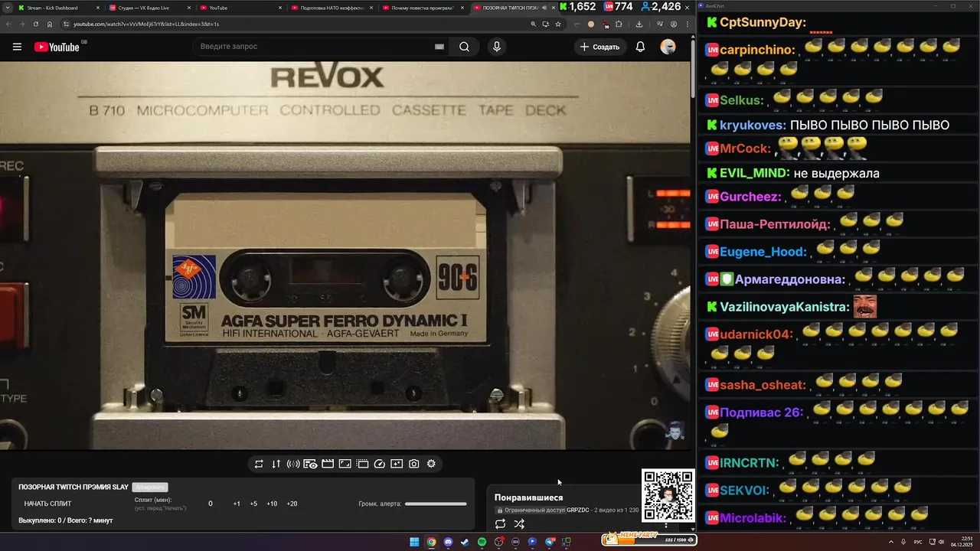
Task: Click the browser back arrow
Action: pos(8,24)
